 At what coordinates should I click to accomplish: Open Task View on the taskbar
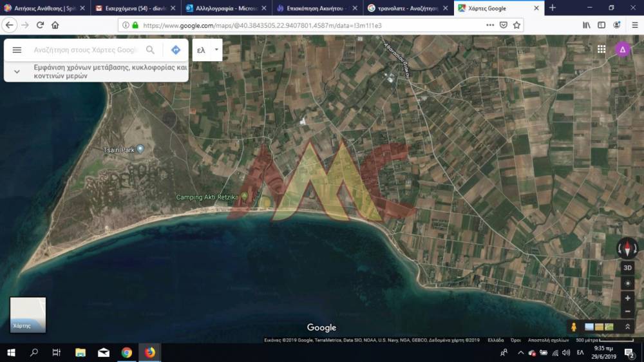point(56,352)
